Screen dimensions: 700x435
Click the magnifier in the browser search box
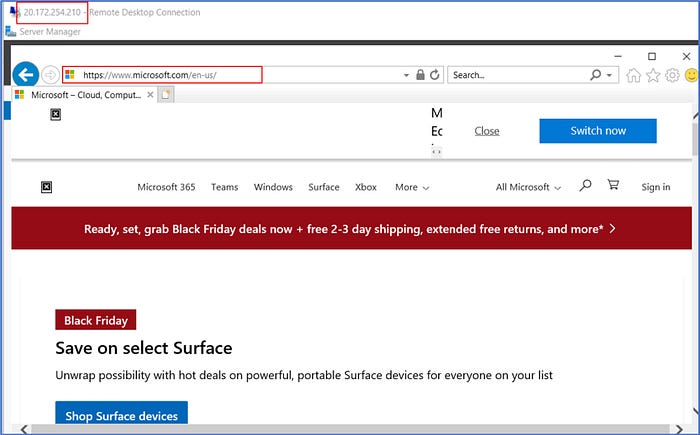point(596,75)
